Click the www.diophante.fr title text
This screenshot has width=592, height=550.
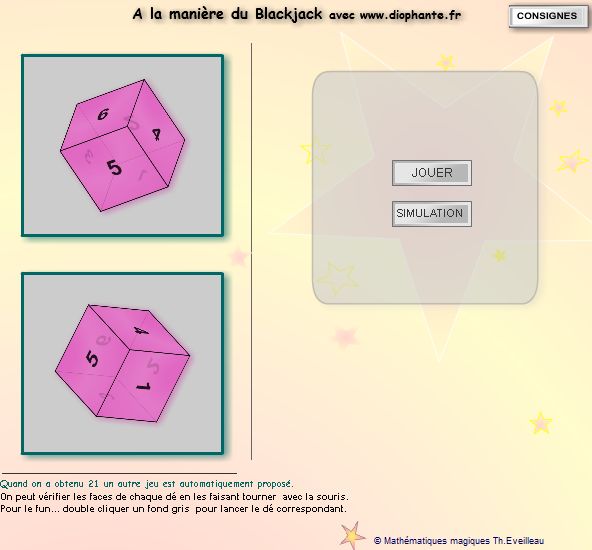[410, 15]
